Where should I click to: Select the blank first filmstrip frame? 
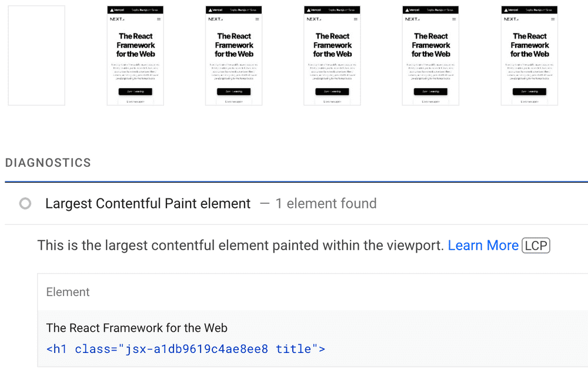[36, 56]
